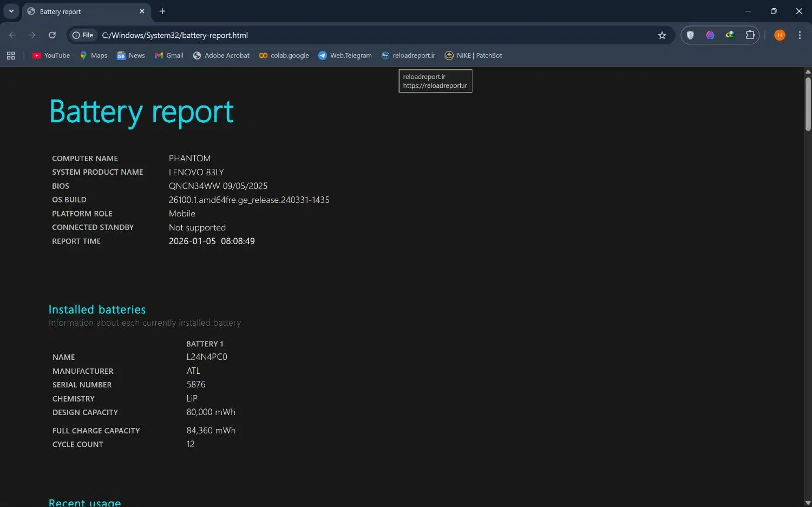Close the Battery report tab
This screenshot has width=812, height=507.
coord(142,11)
